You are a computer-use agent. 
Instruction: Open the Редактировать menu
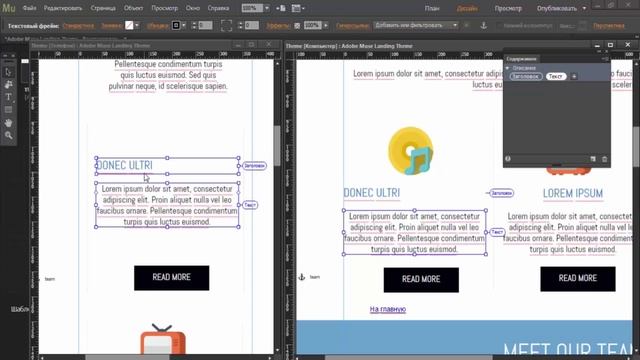63,8
